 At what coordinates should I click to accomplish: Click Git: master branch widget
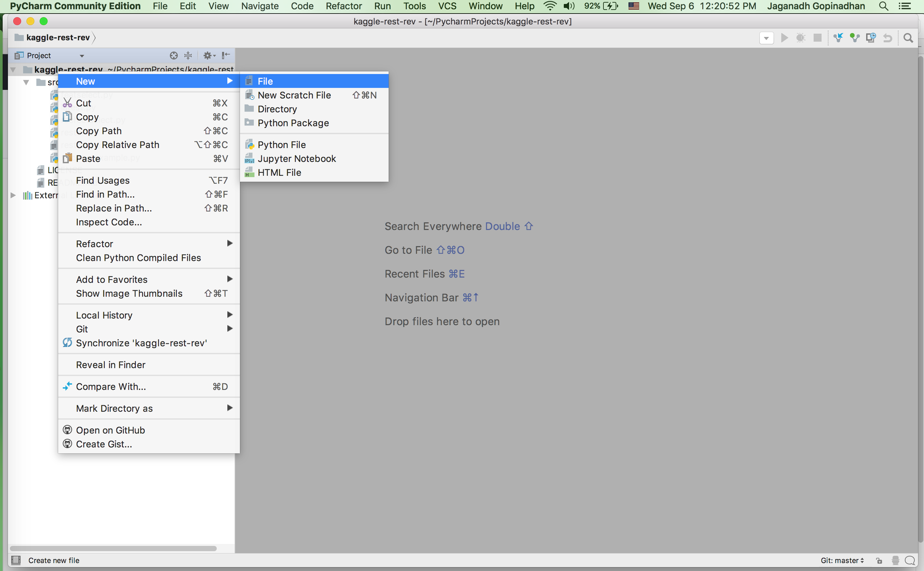click(x=842, y=560)
